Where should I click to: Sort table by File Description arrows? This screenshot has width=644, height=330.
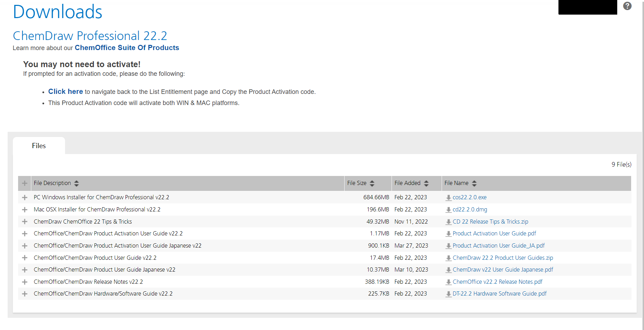(77, 183)
